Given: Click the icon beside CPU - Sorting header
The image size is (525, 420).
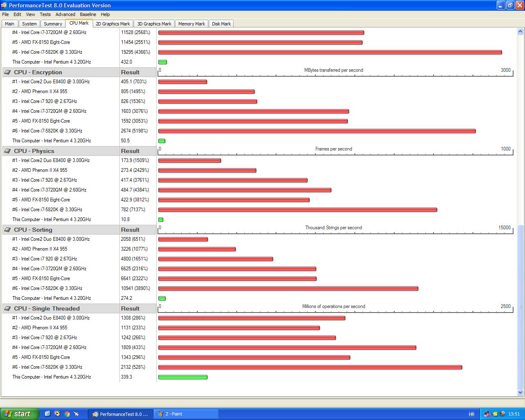Looking at the screenshot, I should coord(7,230).
